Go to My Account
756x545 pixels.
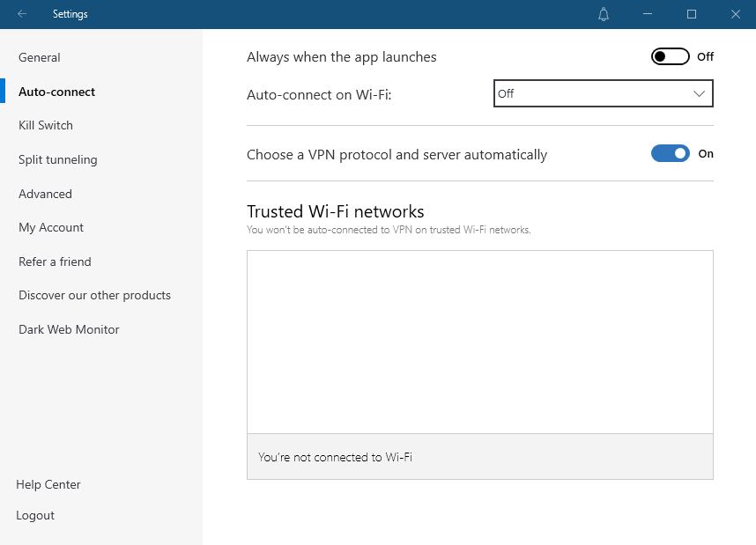click(50, 227)
